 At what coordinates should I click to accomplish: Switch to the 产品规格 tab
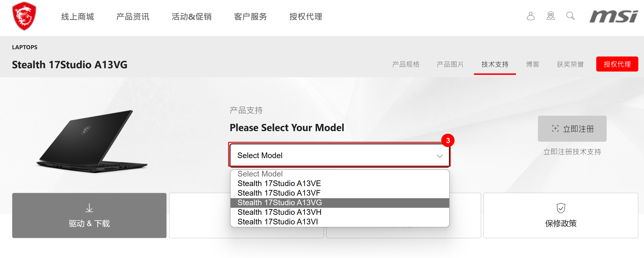pyautogui.click(x=406, y=64)
